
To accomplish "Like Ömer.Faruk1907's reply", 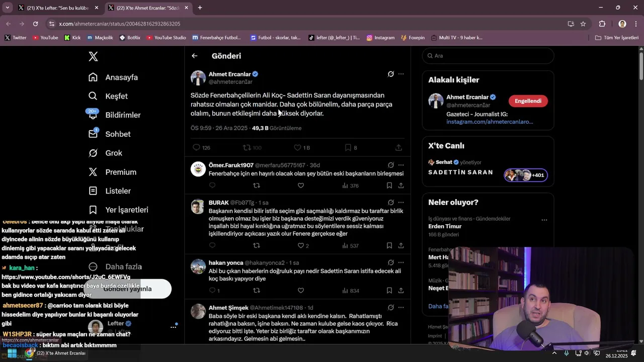I will click(x=301, y=186).
